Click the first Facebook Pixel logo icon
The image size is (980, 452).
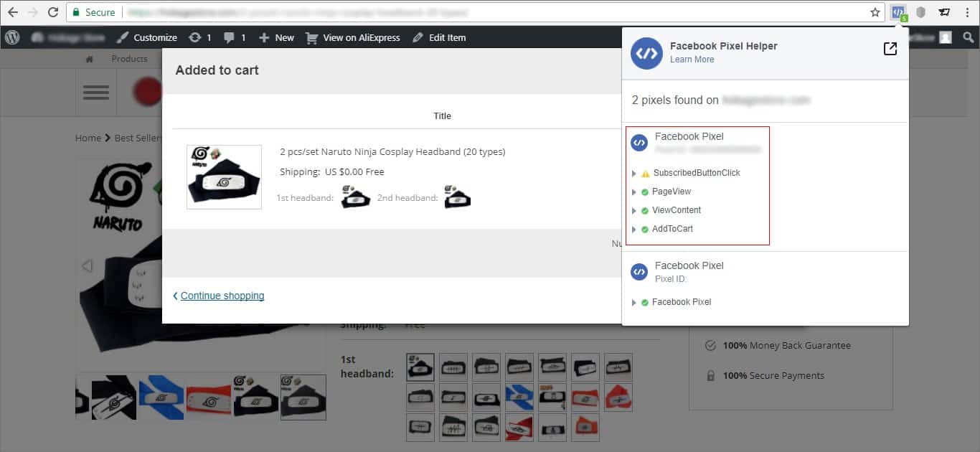pos(639,143)
